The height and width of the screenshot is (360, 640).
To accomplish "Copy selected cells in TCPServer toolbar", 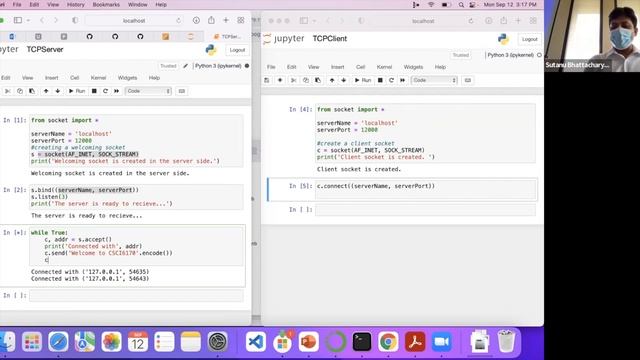I will point(20,91).
